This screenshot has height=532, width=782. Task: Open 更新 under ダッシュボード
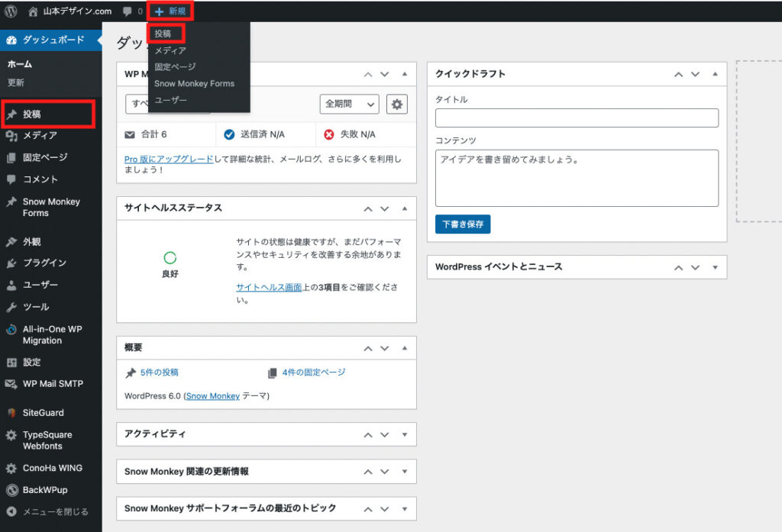coord(15,82)
